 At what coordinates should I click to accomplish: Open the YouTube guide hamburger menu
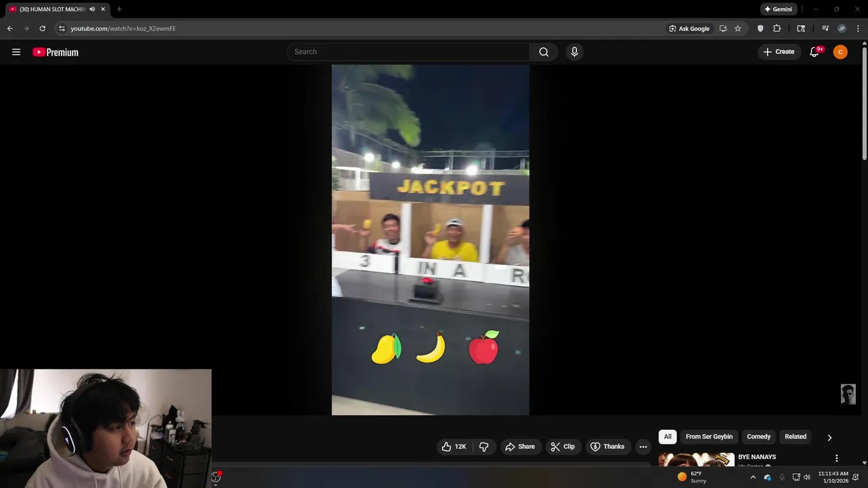[16, 52]
